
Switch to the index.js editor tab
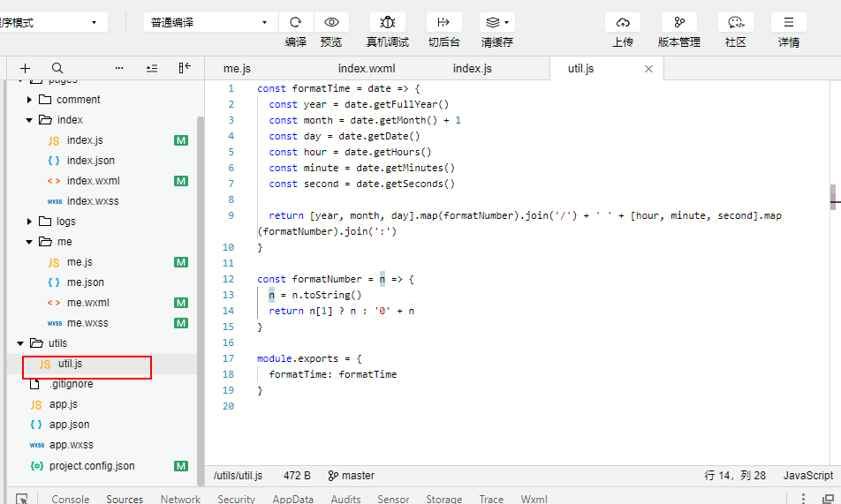tap(473, 69)
